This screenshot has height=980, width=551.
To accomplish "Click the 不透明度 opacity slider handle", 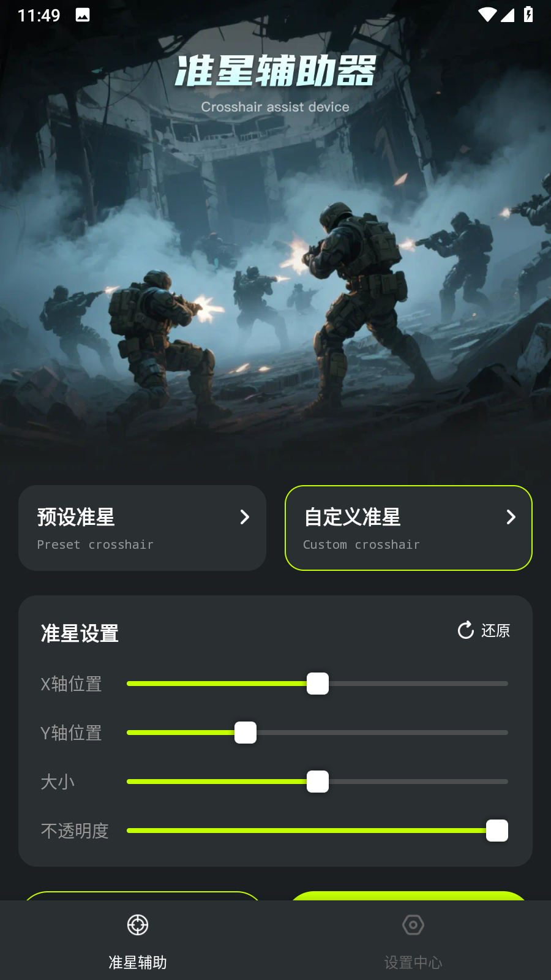I will (x=497, y=831).
